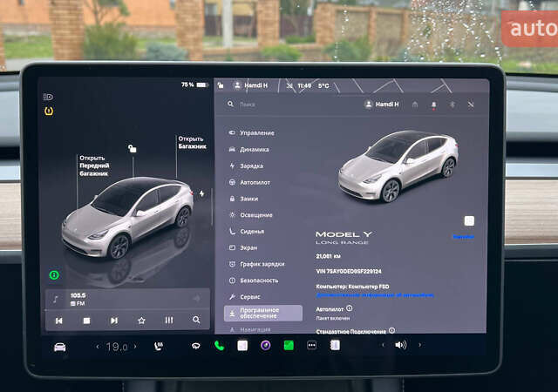Mute audio via speaker icon
This screenshot has width=558, height=392.
401,345
